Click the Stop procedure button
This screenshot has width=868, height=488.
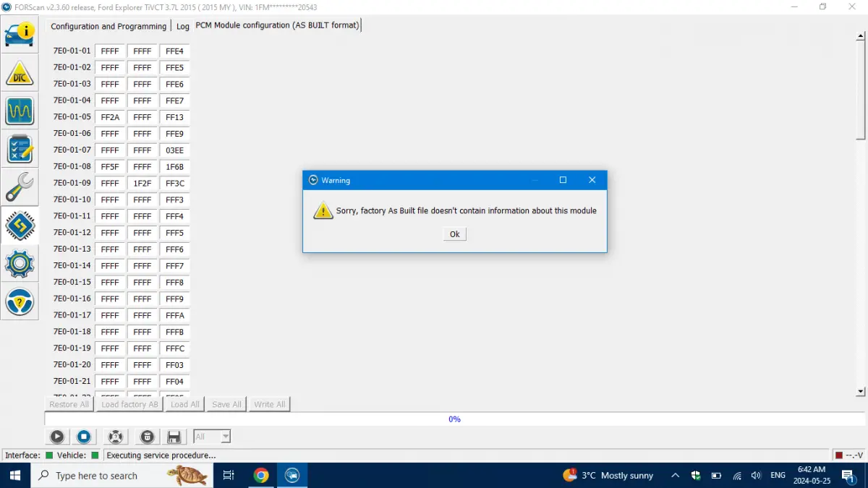point(84,436)
